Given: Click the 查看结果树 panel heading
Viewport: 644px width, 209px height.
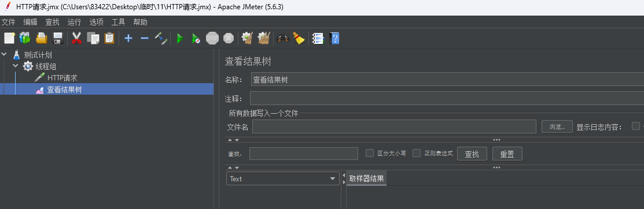Looking at the screenshot, I should (248, 61).
